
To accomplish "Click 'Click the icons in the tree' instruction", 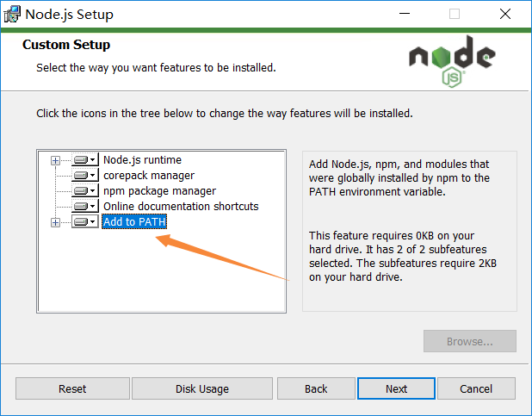I will pyautogui.click(x=225, y=113).
